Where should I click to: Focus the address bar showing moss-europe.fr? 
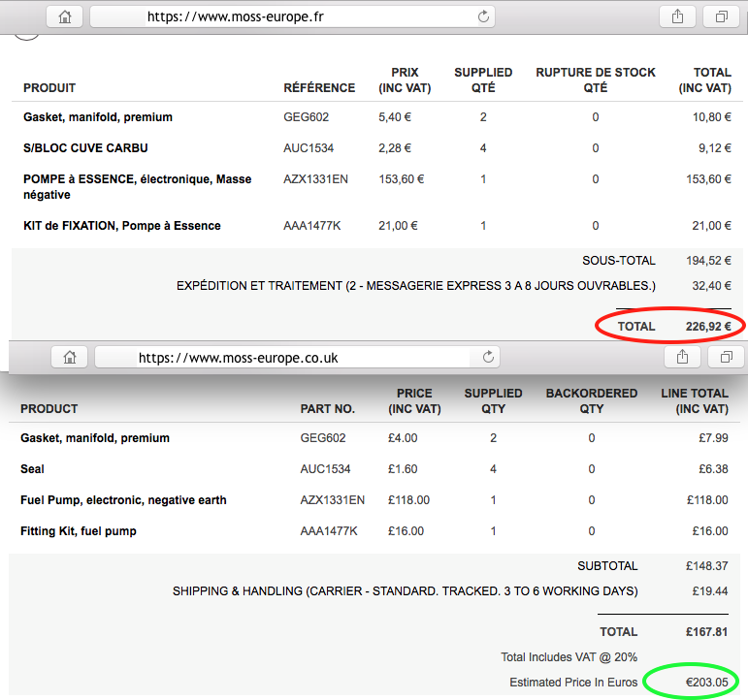(292, 17)
